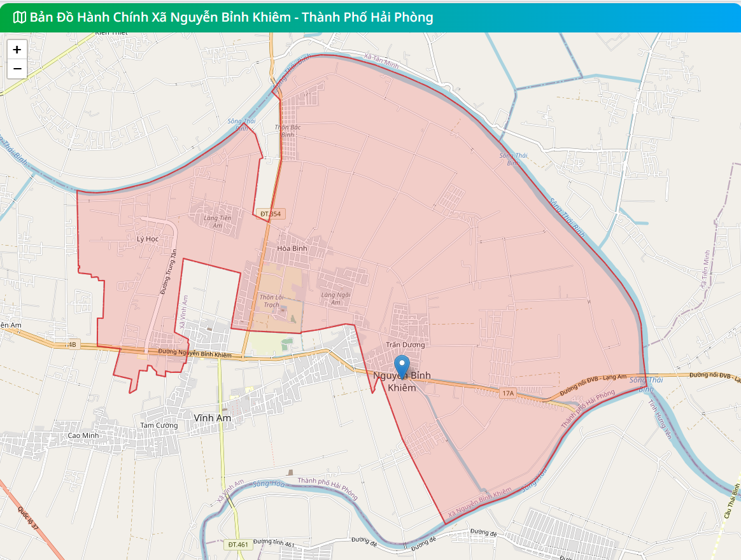This screenshot has width=741, height=560.
Task: Click the Thôn Bắc Bình label
Action: [287, 130]
